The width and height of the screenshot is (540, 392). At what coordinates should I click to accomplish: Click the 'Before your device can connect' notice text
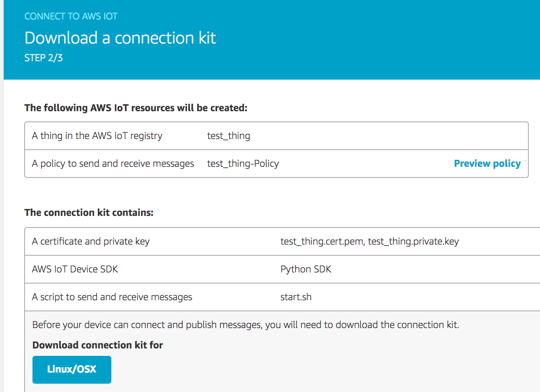(245, 325)
